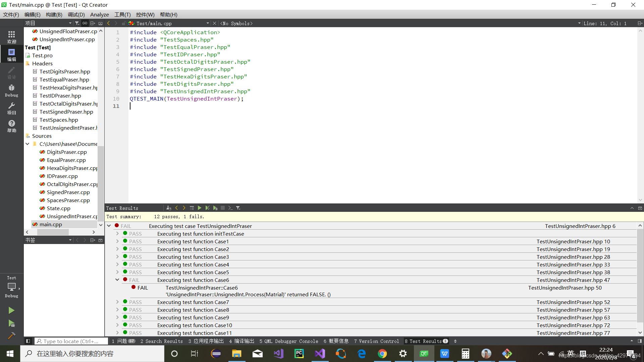The height and width of the screenshot is (362, 644).
Task: Select the 构建(B) menu item
Action: [x=53, y=15]
